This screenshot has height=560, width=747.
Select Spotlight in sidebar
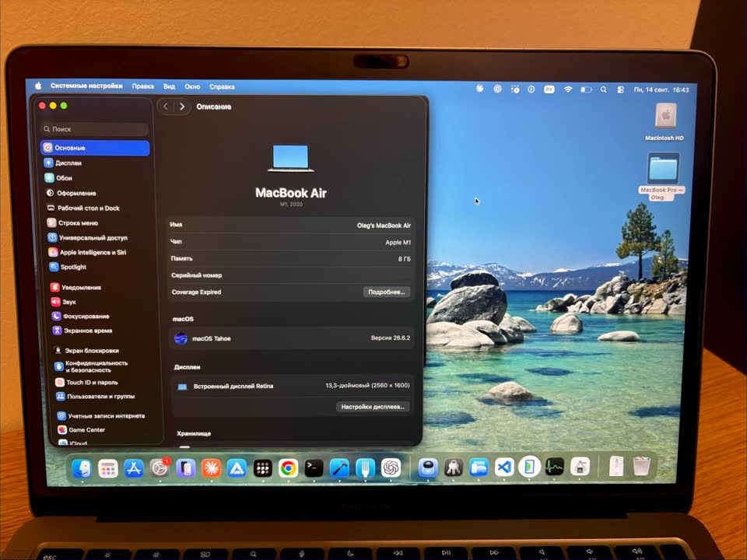[101, 267]
